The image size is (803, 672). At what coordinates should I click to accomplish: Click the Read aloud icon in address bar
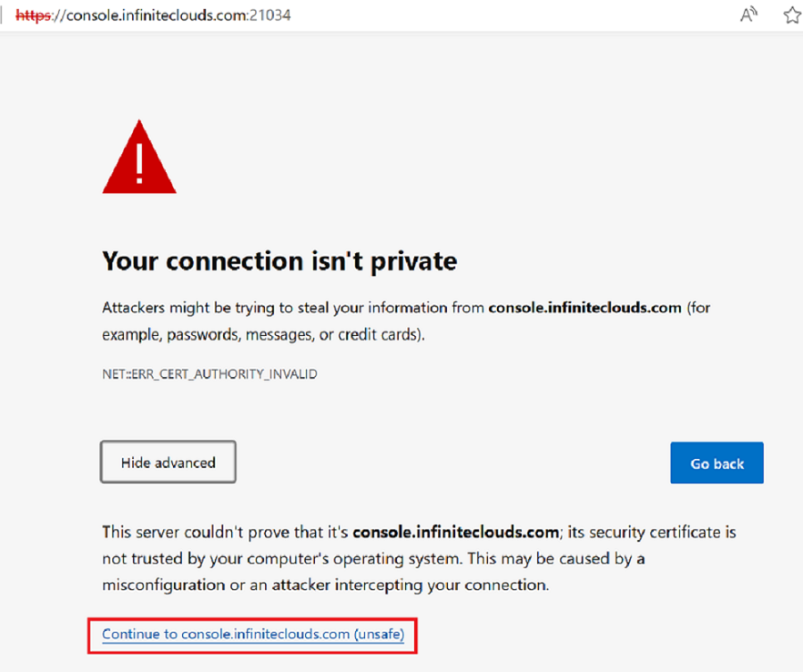tap(749, 15)
